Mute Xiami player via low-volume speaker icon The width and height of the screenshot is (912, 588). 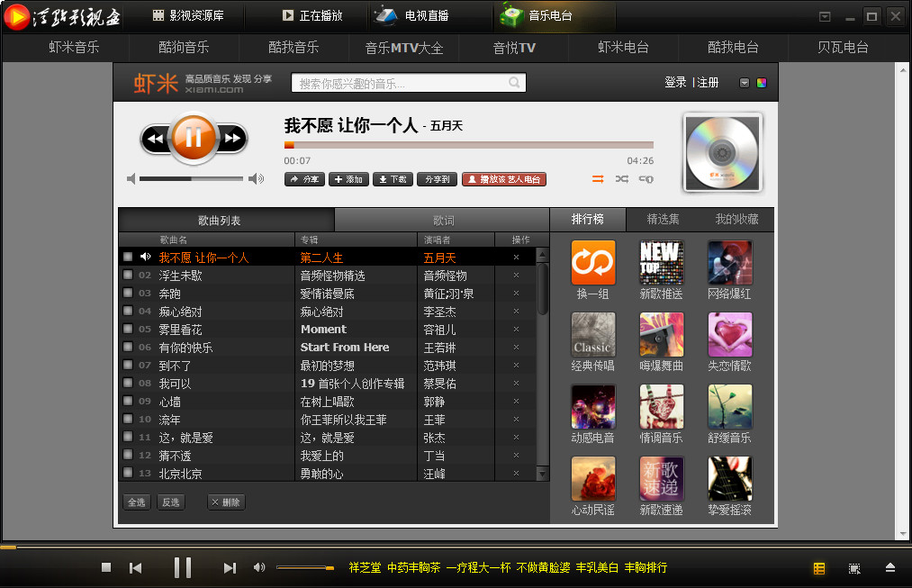pos(131,178)
